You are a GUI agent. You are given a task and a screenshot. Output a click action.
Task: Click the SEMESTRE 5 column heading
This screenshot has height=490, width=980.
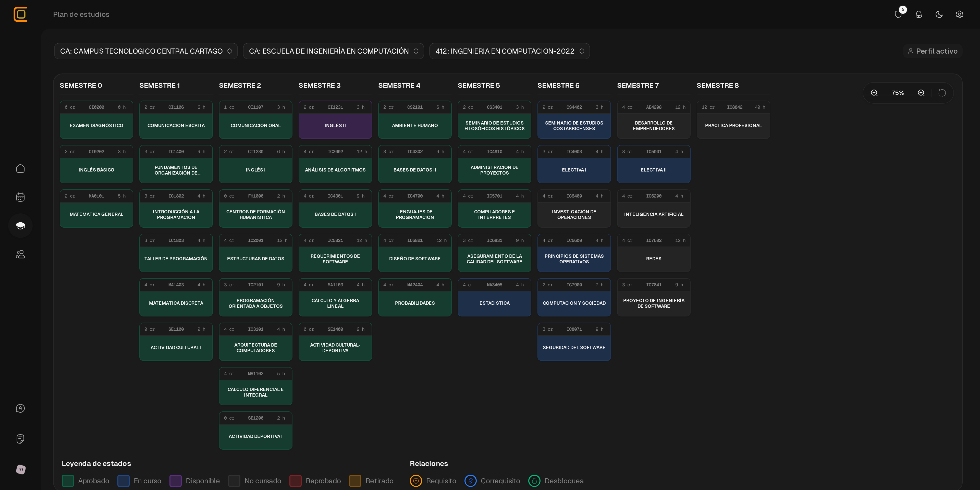[x=479, y=85]
